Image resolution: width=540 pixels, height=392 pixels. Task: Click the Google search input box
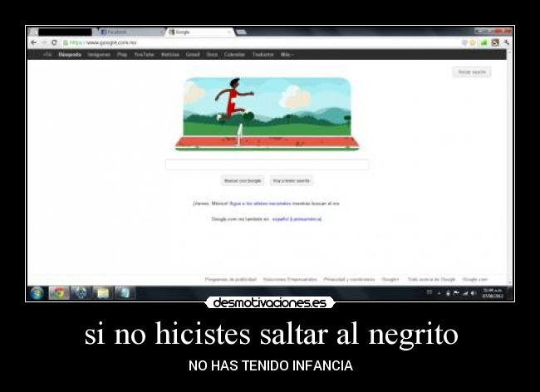tap(267, 164)
